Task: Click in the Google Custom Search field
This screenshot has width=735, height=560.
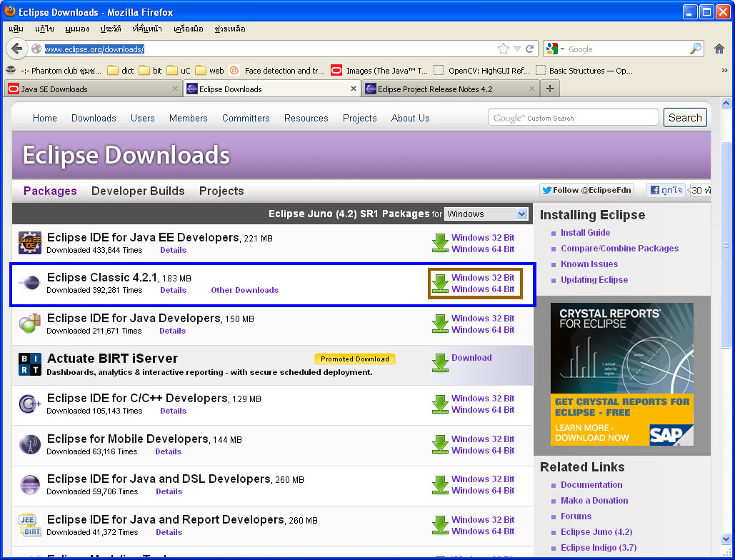Action: pos(574,118)
